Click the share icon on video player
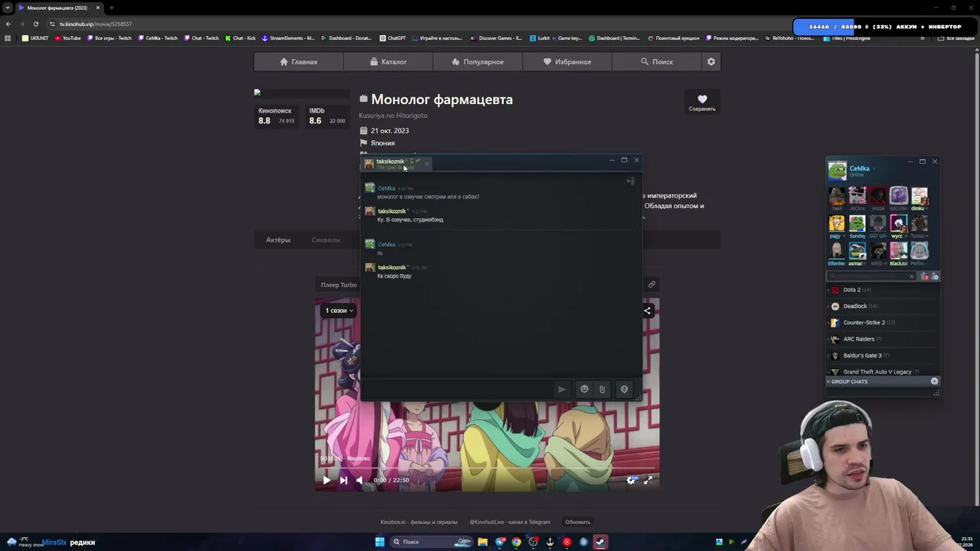The width and height of the screenshot is (980, 551). [648, 311]
